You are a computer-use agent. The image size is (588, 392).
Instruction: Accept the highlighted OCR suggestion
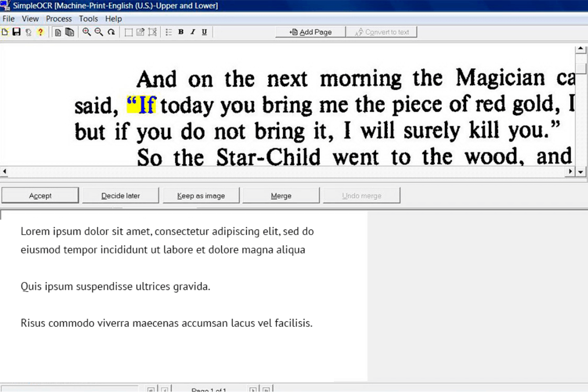40,195
